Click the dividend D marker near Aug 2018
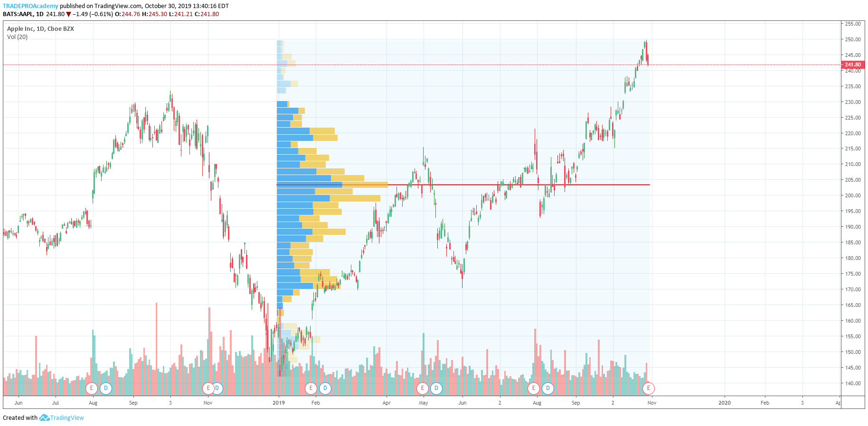Image resolution: width=868 pixels, height=426 pixels. (x=106, y=389)
